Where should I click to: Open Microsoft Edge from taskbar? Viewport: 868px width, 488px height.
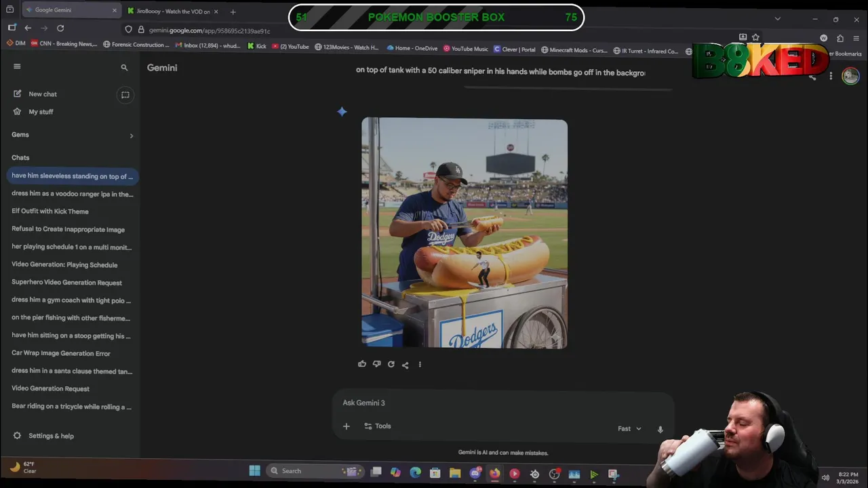[416, 472]
